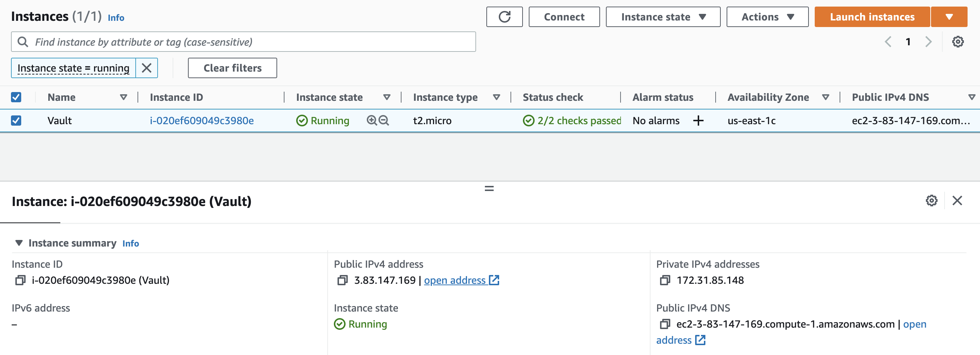
Task: Click the zoom-out filter icon beside Running
Action: 384,121
